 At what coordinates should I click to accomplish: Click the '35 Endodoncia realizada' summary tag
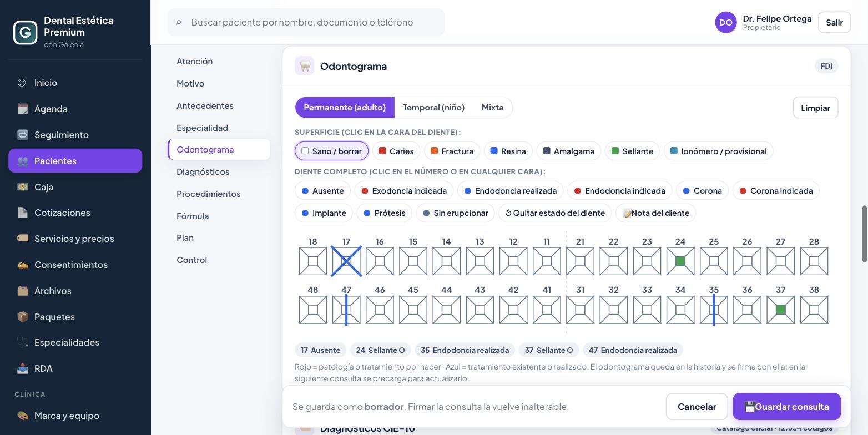pos(465,350)
